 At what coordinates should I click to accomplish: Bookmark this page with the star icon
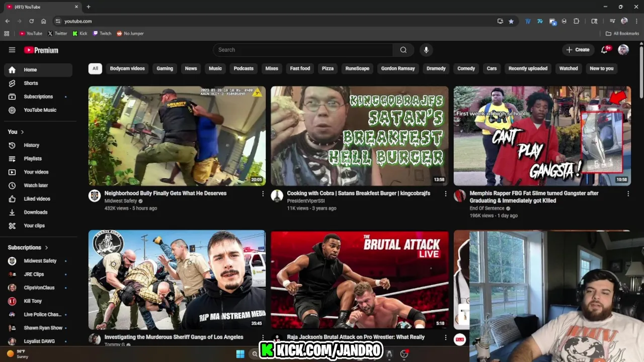[x=511, y=21]
